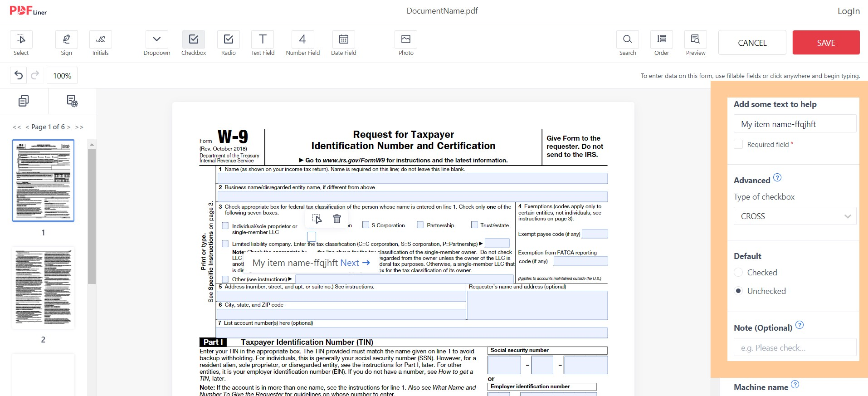Image resolution: width=868 pixels, height=396 pixels.
Task: Open the 100% zoom level selector
Action: [x=62, y=75]
